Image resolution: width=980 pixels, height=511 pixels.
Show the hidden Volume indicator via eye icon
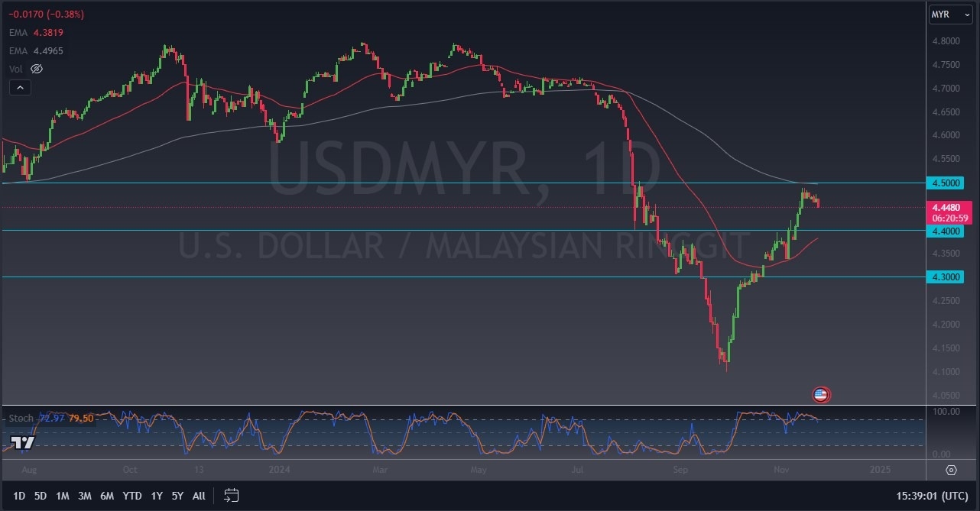pos(36,69)
